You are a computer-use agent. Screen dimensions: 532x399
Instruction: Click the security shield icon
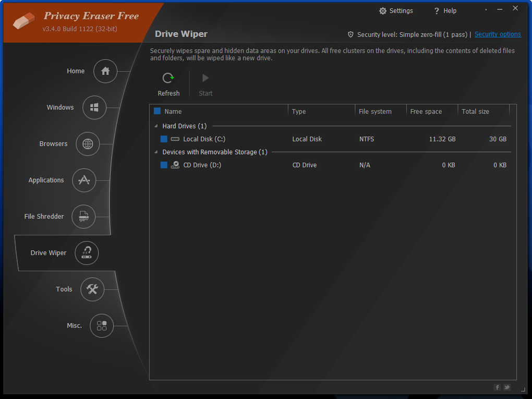[x=350, y=34]
